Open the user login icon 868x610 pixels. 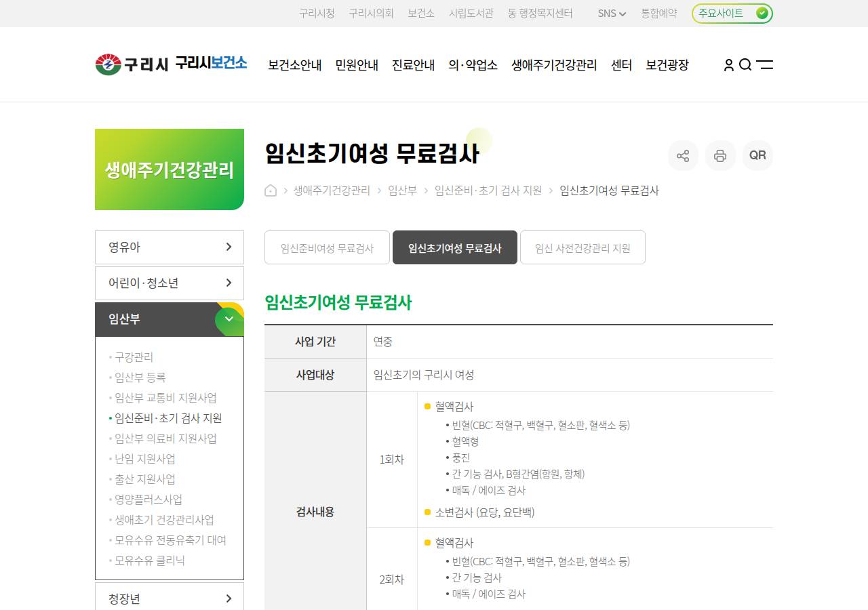pos(729,64)
